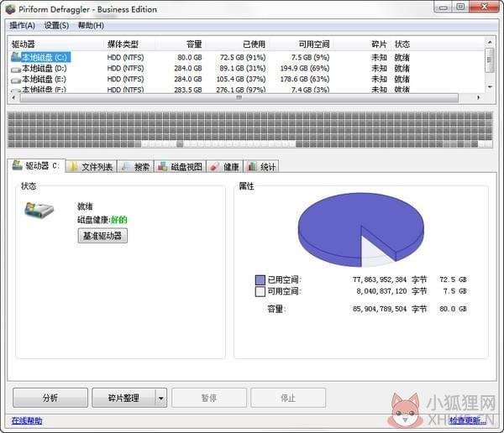Select the 驱动器 C: tab
The image size is (504, 433).
coord(37,166)
